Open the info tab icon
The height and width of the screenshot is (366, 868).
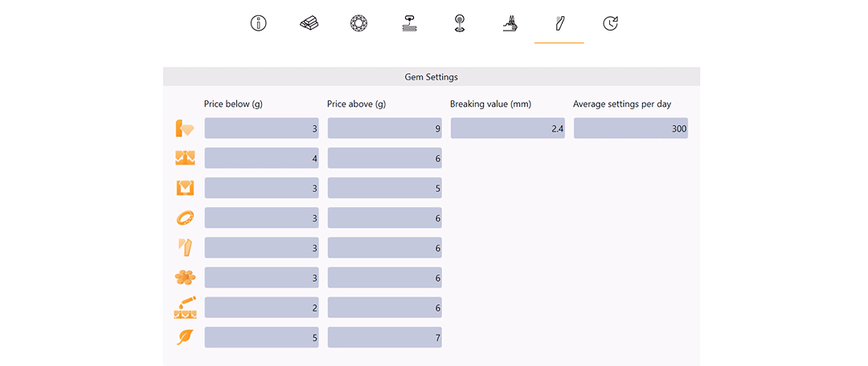point(259,24)
